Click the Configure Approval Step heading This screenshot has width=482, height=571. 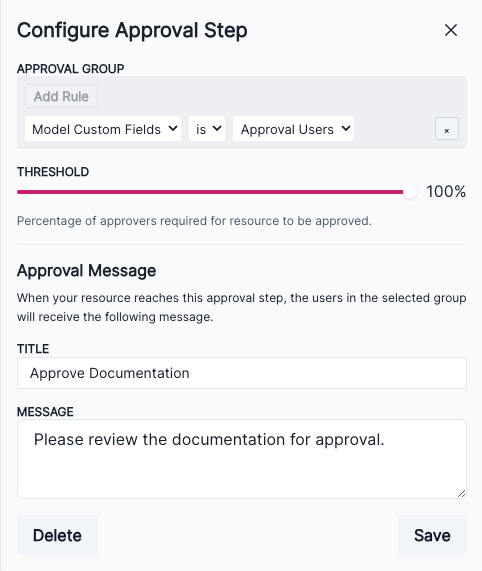click(132, 30)
